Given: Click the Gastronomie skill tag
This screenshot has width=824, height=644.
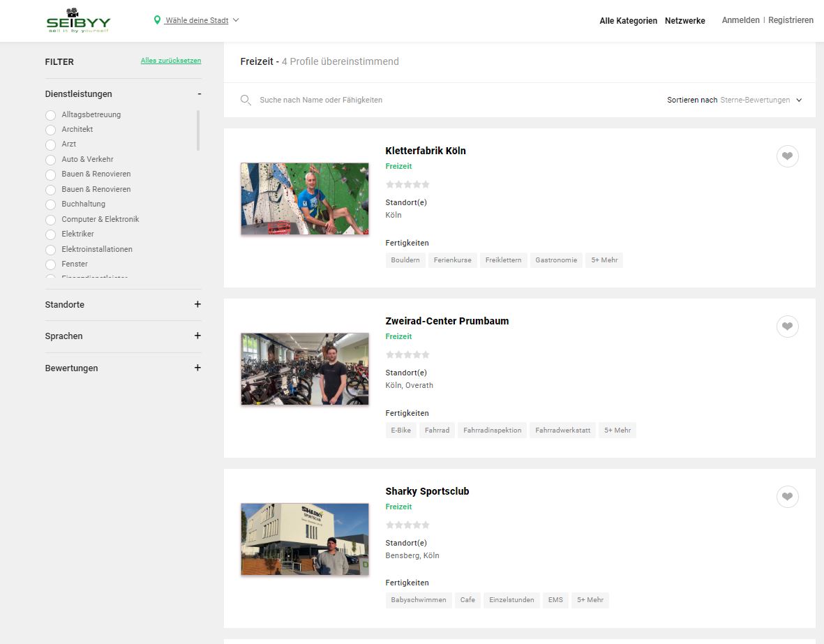Looking at the screenshot, I should coord(556,260).
